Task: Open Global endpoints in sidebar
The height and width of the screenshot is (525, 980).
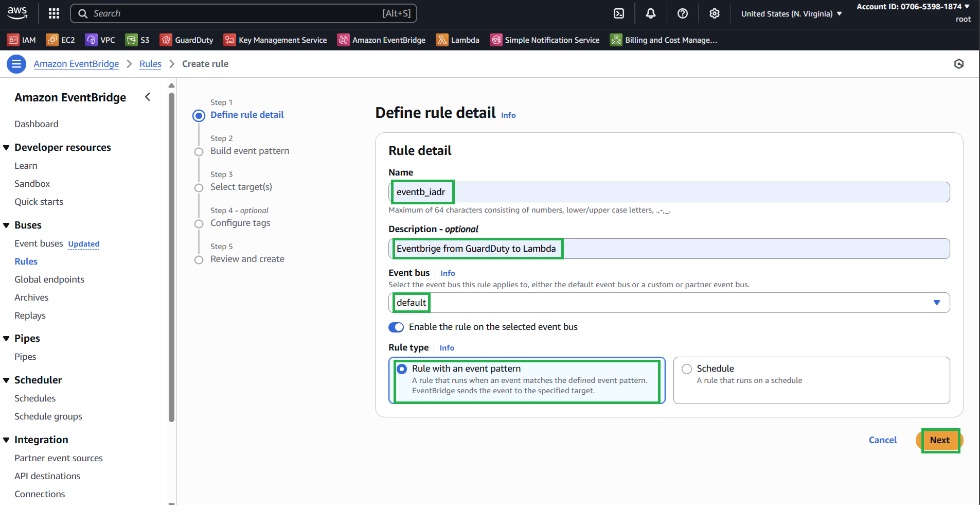Action: click(x=49, y=279)
